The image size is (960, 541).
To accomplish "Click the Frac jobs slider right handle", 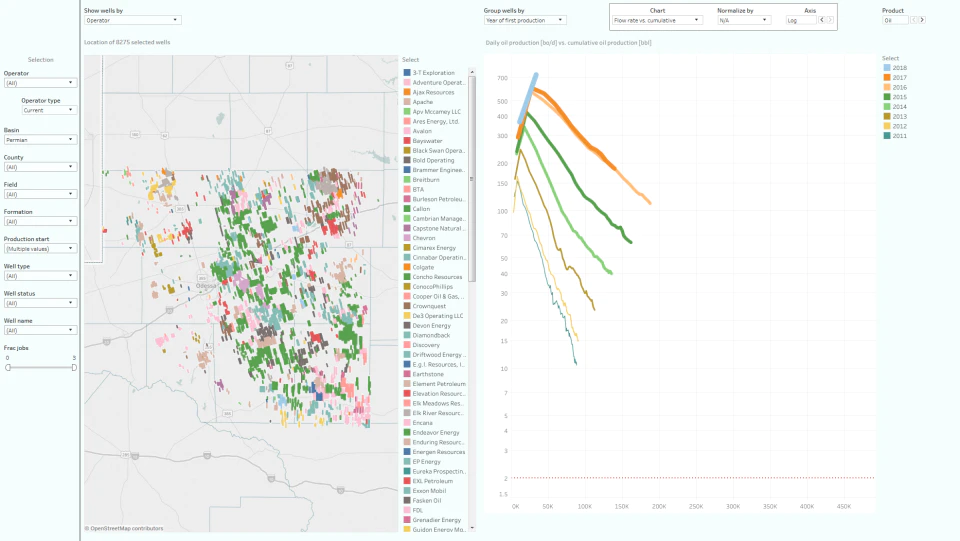I will tap(74, 368).
